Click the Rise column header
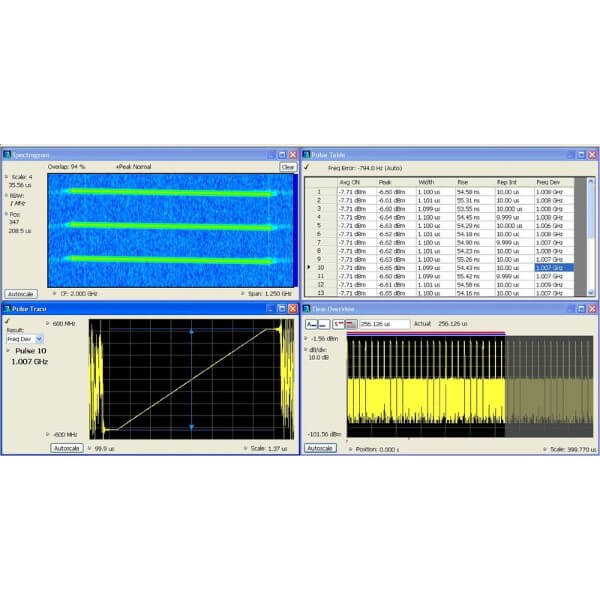Viewport: 600px width, 600px height. [463, 182]
